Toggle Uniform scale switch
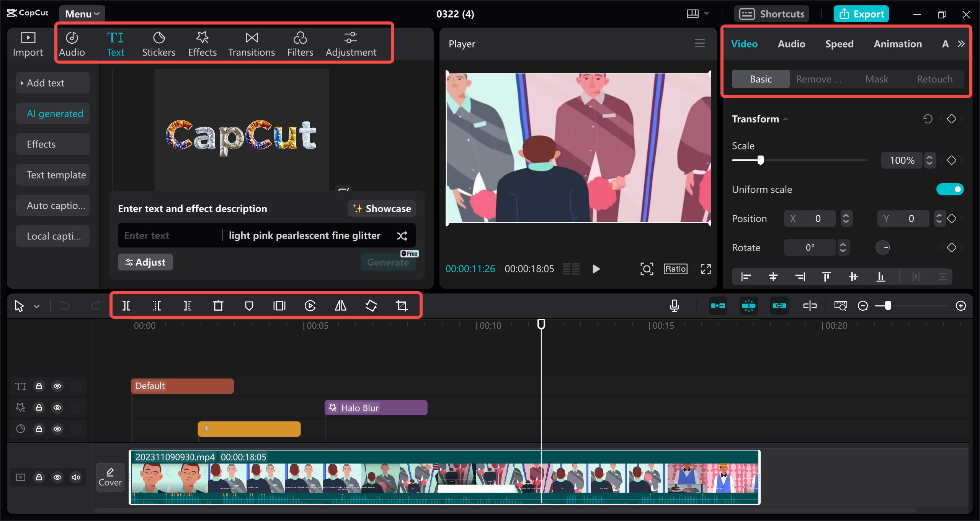Image resolution: width=980 pixels, height=521 pixels. 950,189
